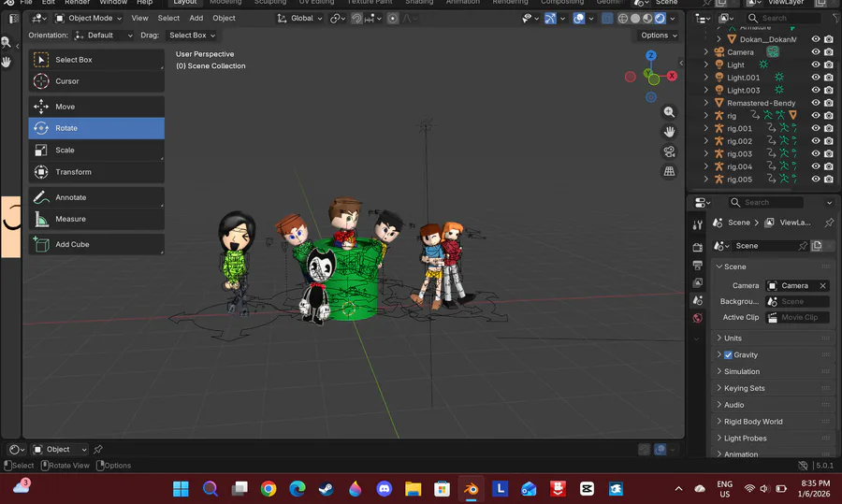
Task: Open the View Layer properties tab
Action: 698,283
